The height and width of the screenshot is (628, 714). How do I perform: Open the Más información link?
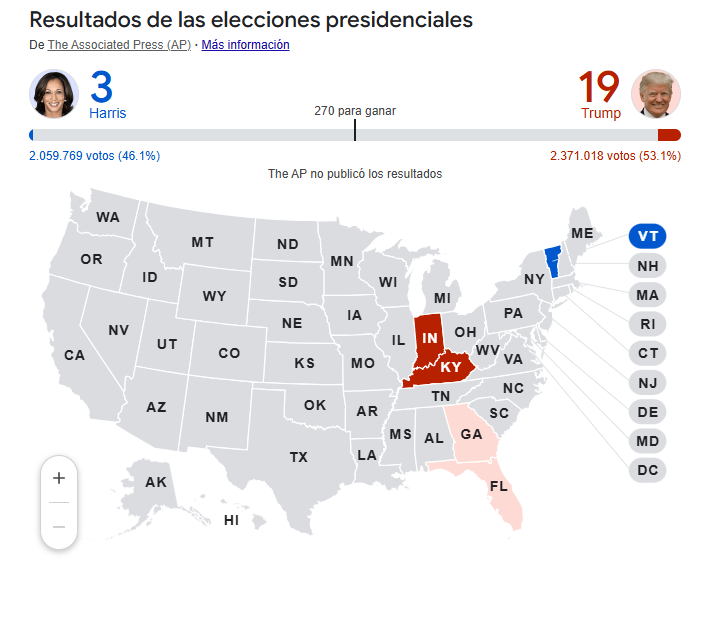point(245,45)
